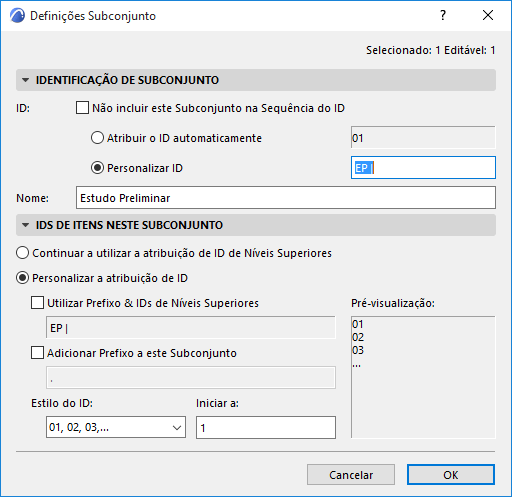The height and width of the screenshot is (497, 512).
Task: Choose 'Personalizar a atribuição de ID' option
Action: [x=22, y=278]
